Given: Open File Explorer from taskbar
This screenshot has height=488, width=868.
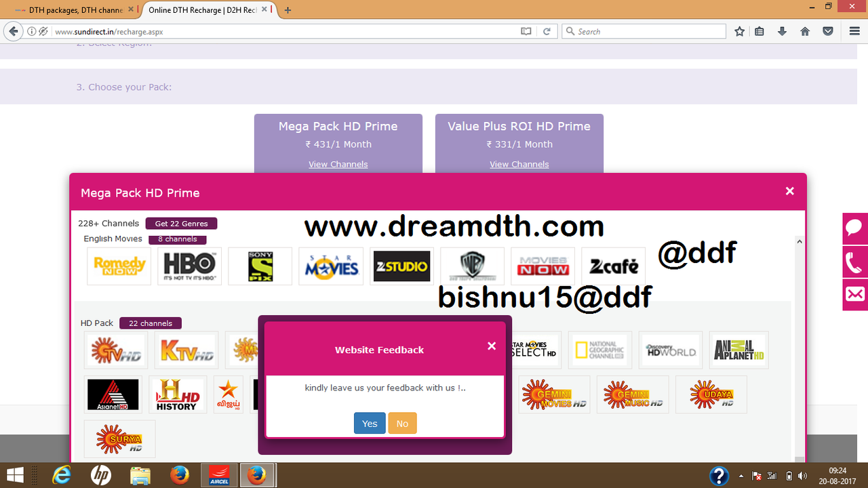Looking at the screenshot, I should 140,475.
